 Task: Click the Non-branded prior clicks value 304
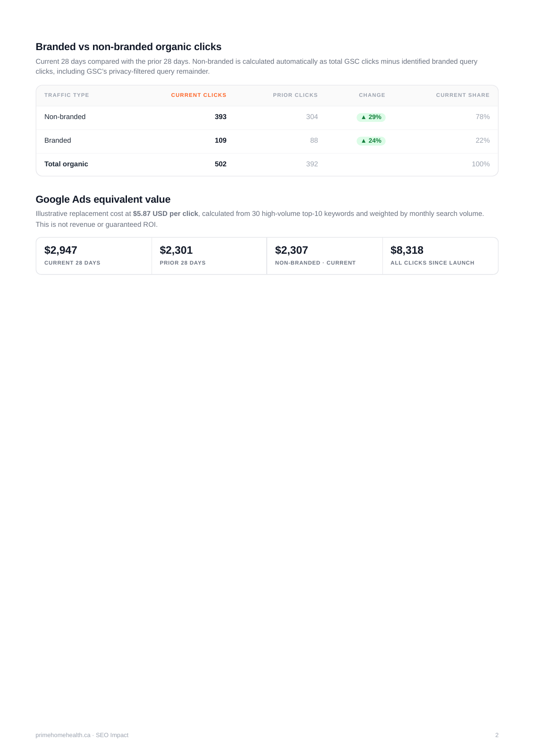[x=312, y=117]
